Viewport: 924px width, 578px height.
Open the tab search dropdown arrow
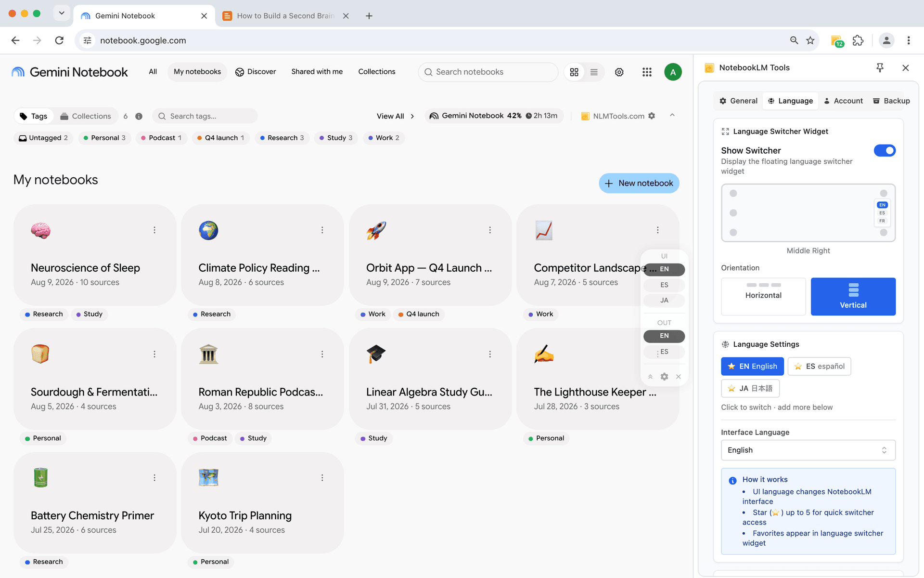point(62,13)
